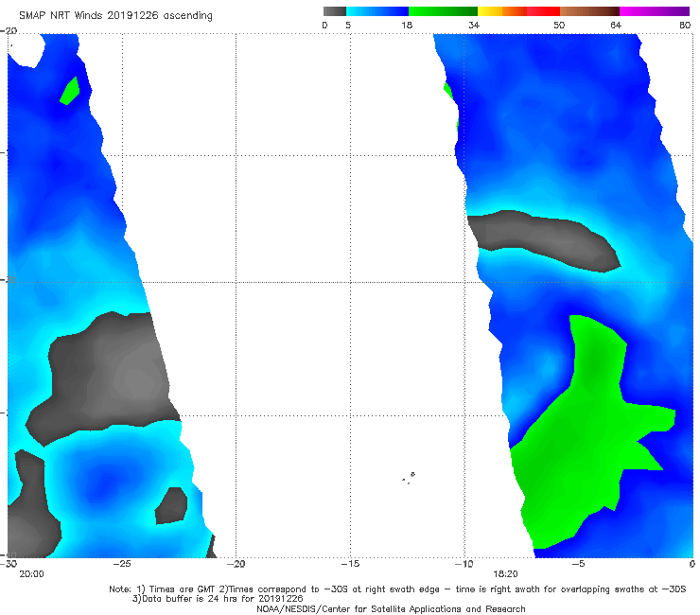This screenshot has height=615, width=700.
Task: Click the blue segment of the wind color bar
Action: pos(377,11)
